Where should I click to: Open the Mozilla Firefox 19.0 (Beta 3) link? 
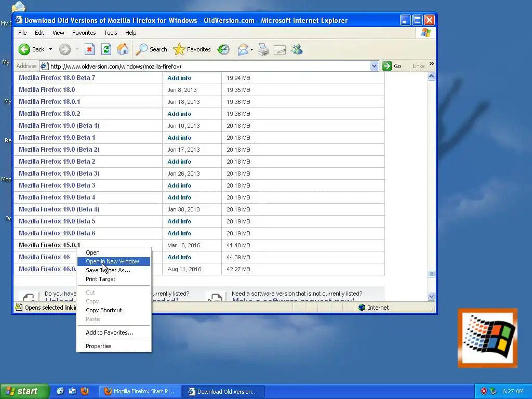59,174
